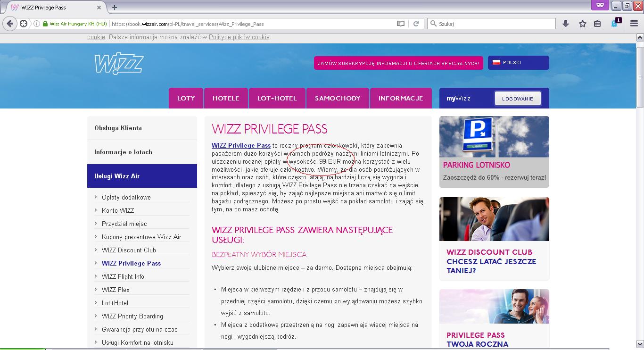
Task: Click the cookie link in notice bar
Action: pos(96,37)
